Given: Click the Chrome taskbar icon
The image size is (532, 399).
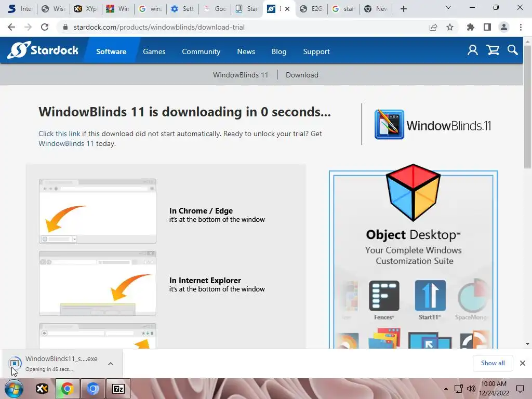Looking at the screenshot, I should click(68, 389).
